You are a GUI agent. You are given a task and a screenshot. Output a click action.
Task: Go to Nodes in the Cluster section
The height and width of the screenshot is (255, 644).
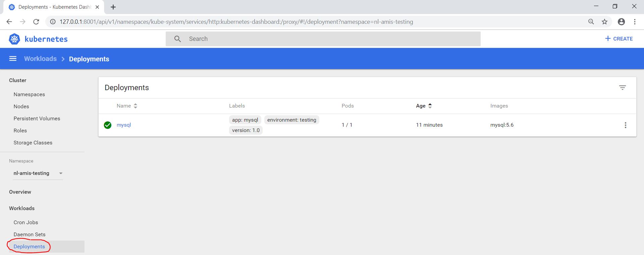coord(21,107)
